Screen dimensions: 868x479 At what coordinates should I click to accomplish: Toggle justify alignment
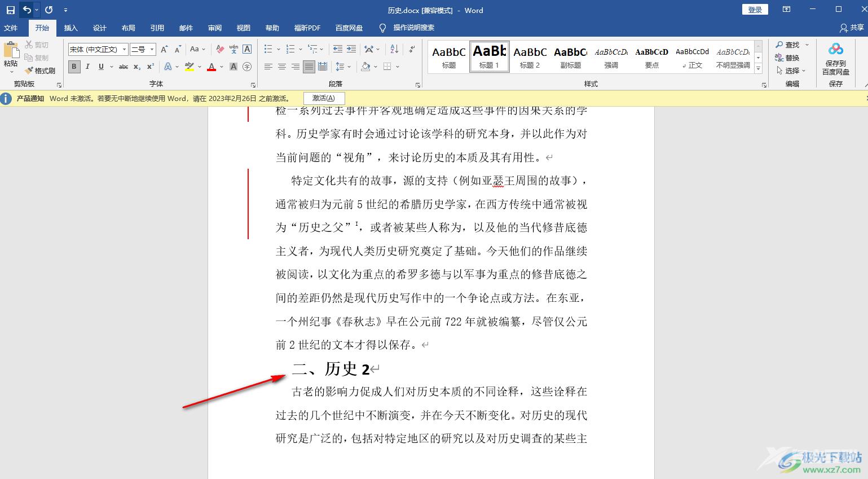coord(309,67)
